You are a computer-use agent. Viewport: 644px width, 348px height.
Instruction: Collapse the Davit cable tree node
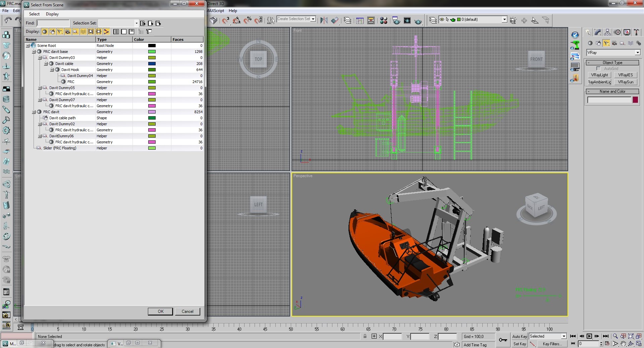46,64
